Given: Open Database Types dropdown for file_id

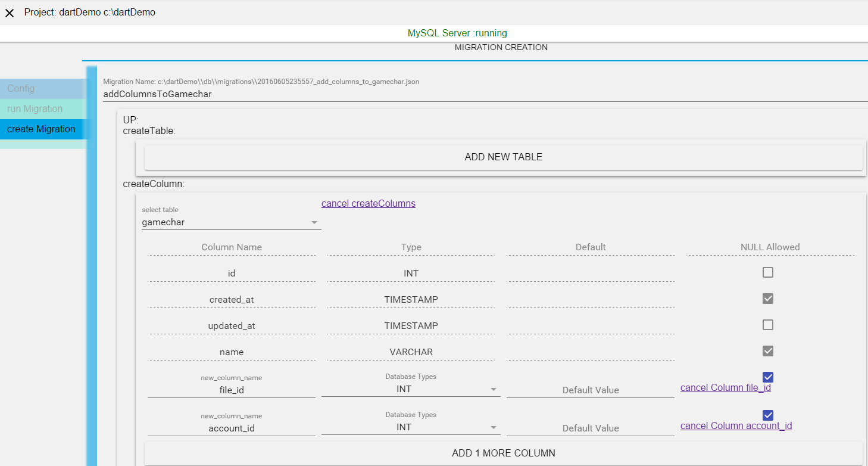Looking at the screenshot, I should point(411,389).
